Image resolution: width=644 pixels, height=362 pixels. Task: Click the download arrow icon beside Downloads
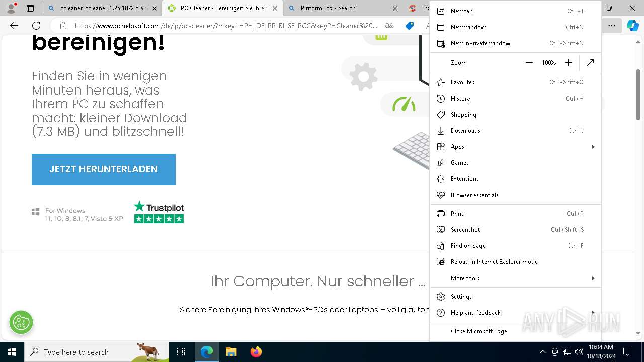(441, 131)
